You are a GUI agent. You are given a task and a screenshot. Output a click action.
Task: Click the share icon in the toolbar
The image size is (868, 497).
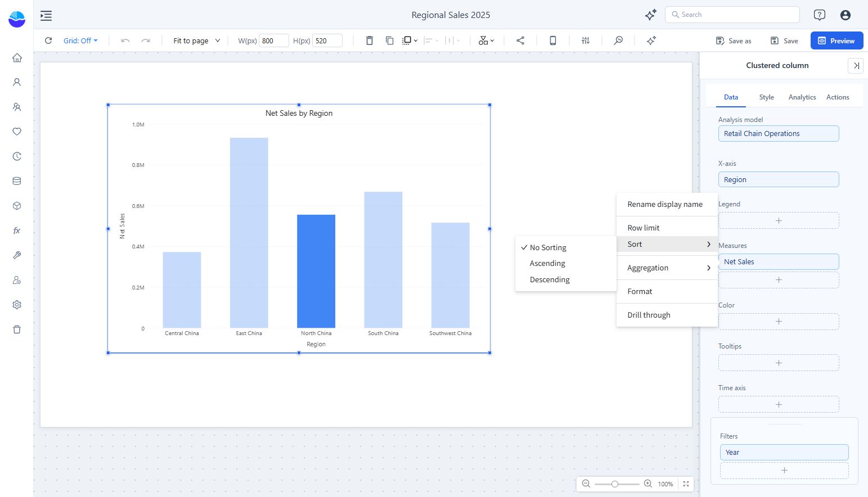(x=520, y=40)
